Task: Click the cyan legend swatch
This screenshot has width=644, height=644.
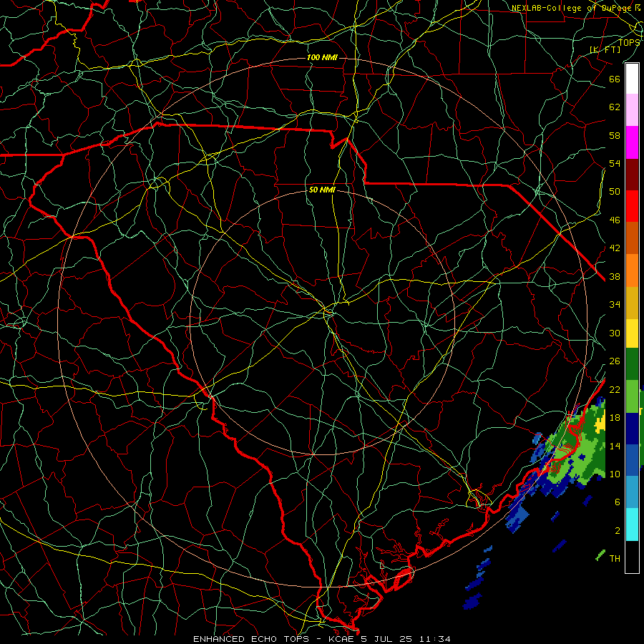Action: 632,525
